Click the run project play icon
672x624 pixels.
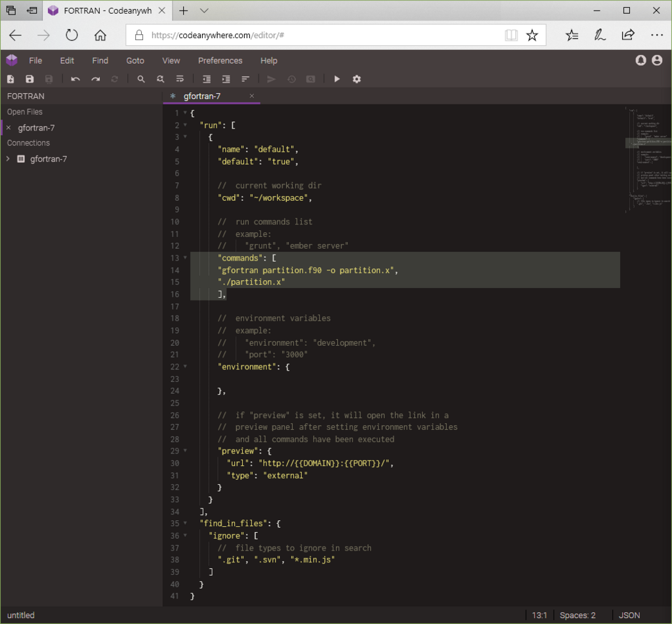[x=337, y=79]
